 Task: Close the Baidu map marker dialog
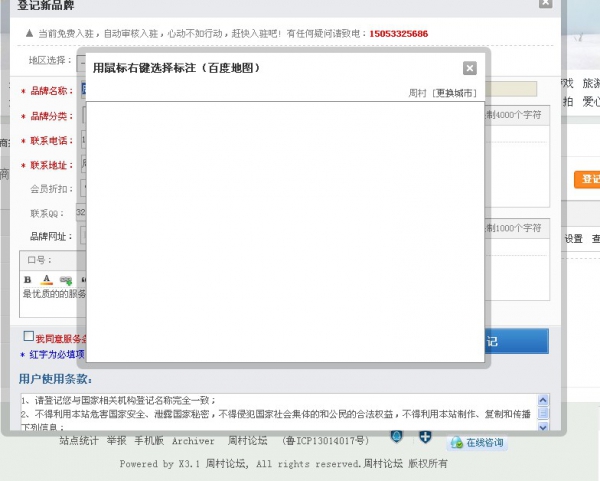click(x=470, y=68)
